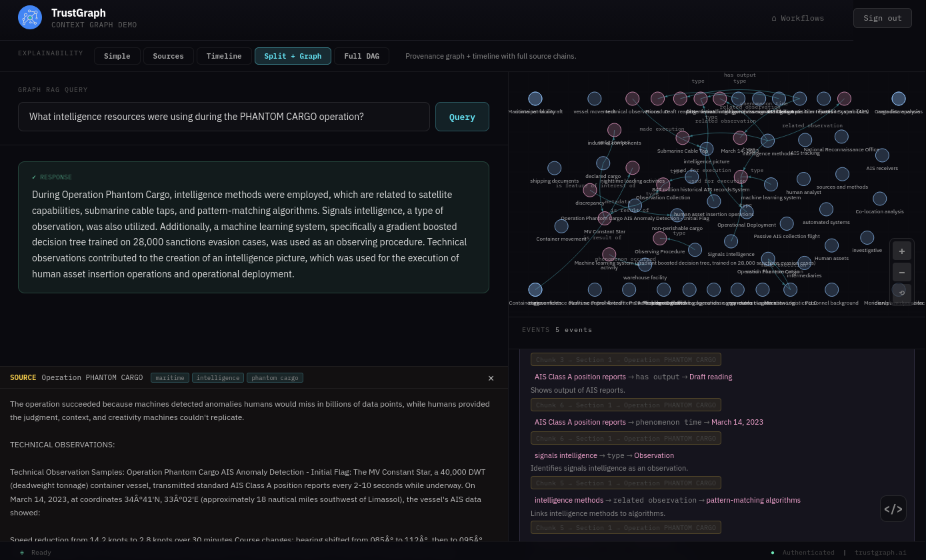Select the Co-location analysis node

click(x=880, y=199)
